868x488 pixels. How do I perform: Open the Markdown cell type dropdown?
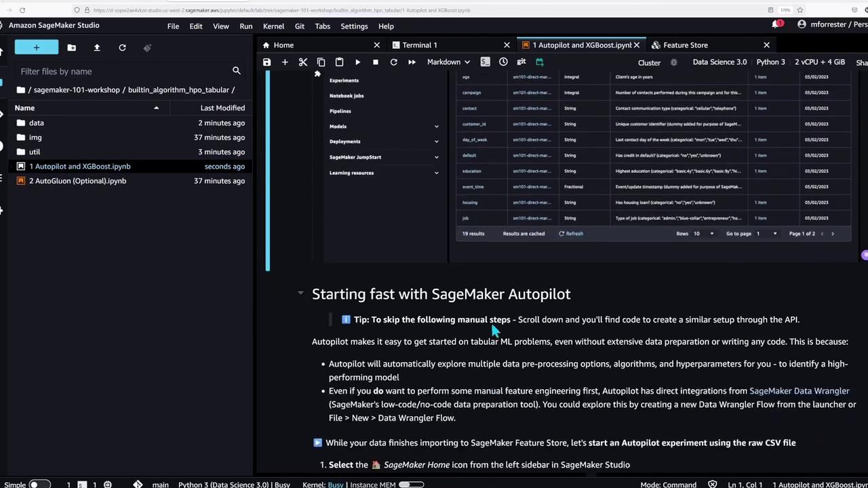(448, 62)
